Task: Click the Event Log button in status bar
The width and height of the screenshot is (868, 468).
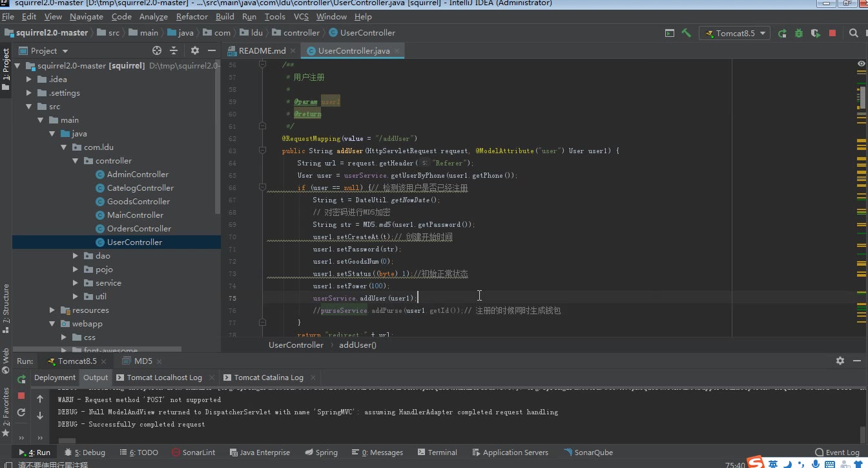Action: (x=837, y=452)
